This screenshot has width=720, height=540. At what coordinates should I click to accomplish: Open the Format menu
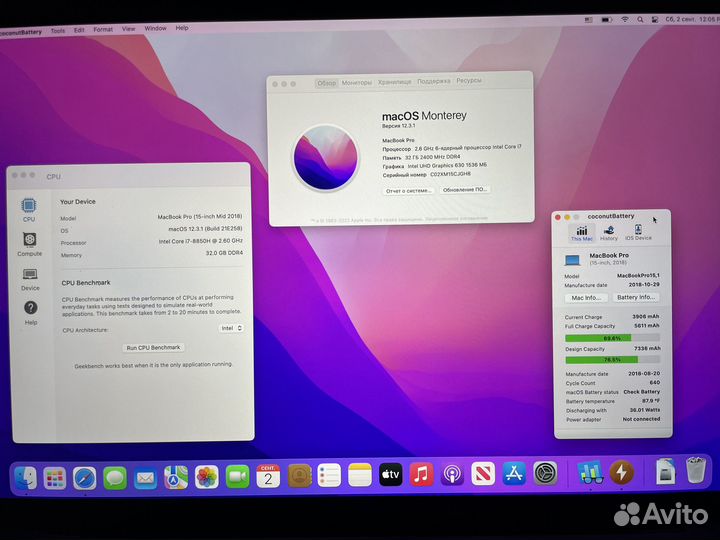103,29
